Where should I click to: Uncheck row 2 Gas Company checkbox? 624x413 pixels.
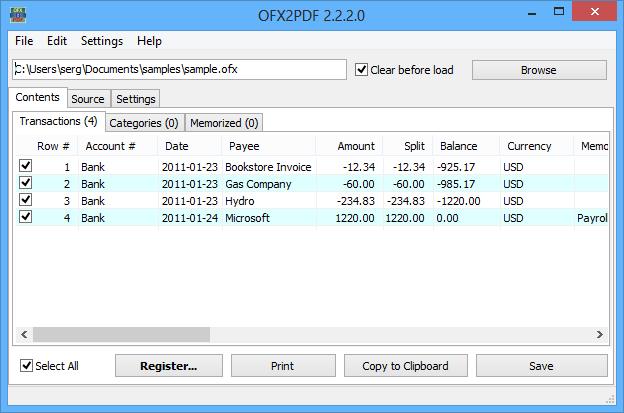pyautogui.click(x=26, y=183)
